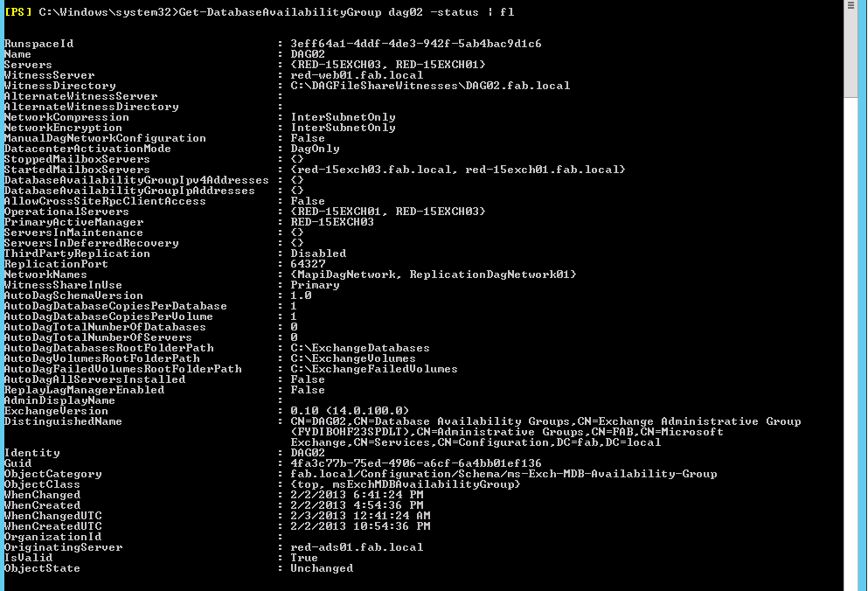Image resolution: width=868 pixels, height=591 pixels.
Task: Click the WitnessShareInUse value Primary
Action: click(315, 285)
